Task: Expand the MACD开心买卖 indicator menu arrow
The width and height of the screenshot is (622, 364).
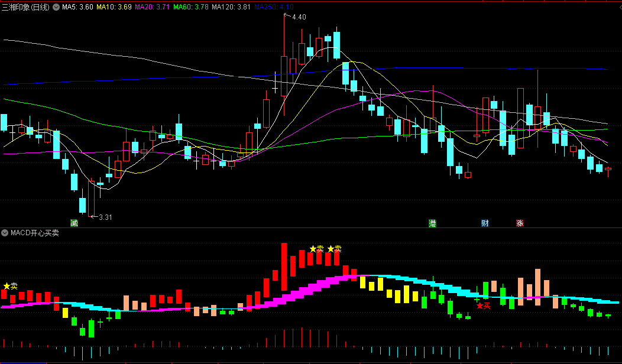Action: coord(5,233)
